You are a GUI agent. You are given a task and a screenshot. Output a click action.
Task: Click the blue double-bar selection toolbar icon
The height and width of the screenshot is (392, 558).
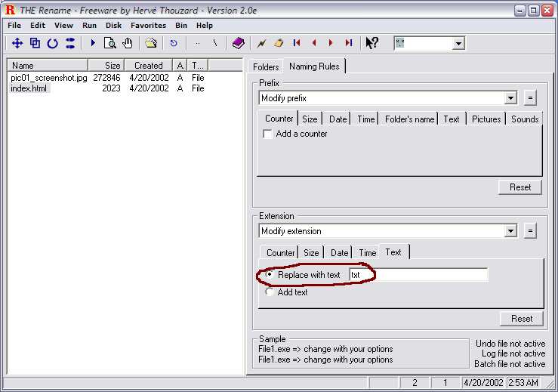(70, 44)
